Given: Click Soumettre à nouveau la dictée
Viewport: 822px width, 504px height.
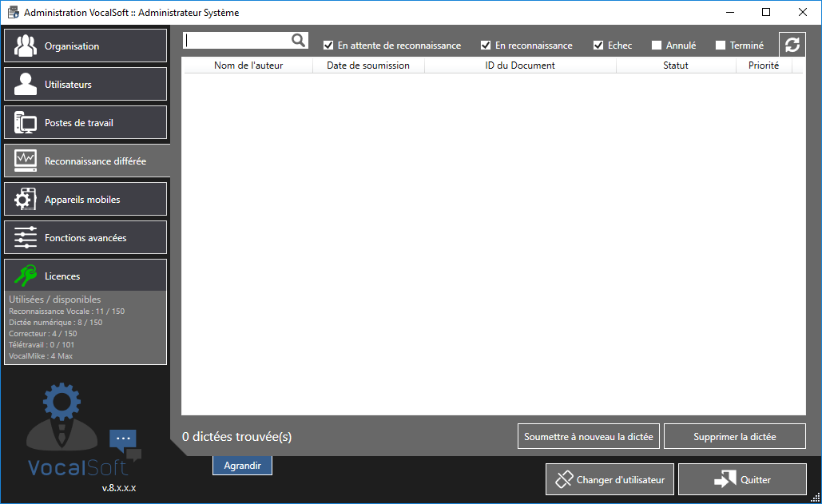Looking at the screenshot, I should 588,436.
